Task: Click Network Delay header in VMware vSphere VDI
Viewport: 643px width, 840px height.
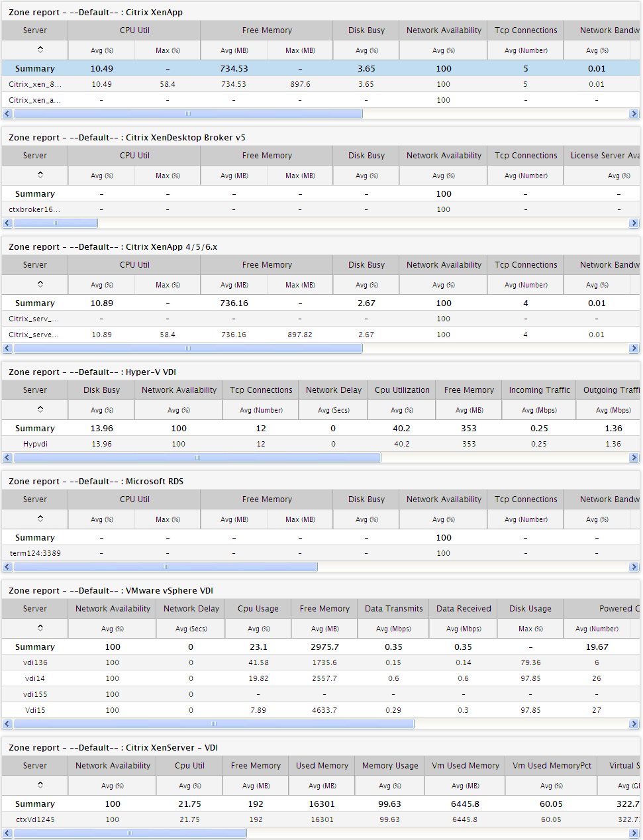Action: (x=191, y=609)
